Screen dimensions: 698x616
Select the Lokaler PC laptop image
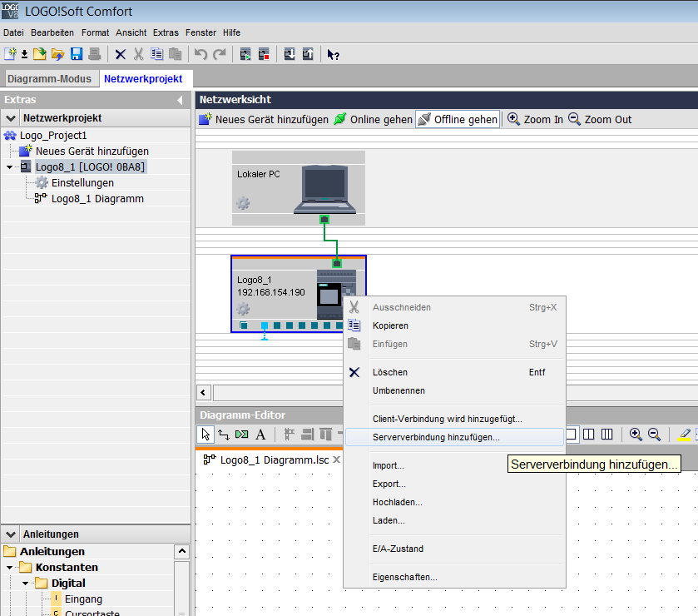324,190
